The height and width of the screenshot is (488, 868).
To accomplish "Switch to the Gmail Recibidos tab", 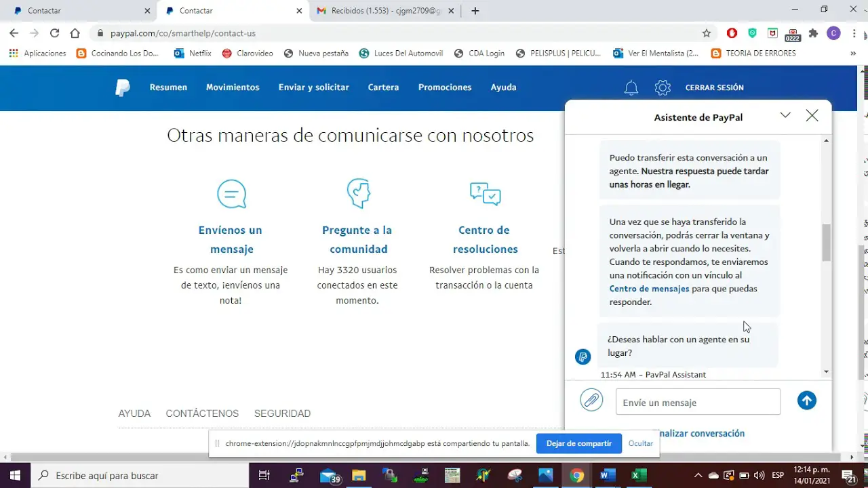I will coord(387,11).
